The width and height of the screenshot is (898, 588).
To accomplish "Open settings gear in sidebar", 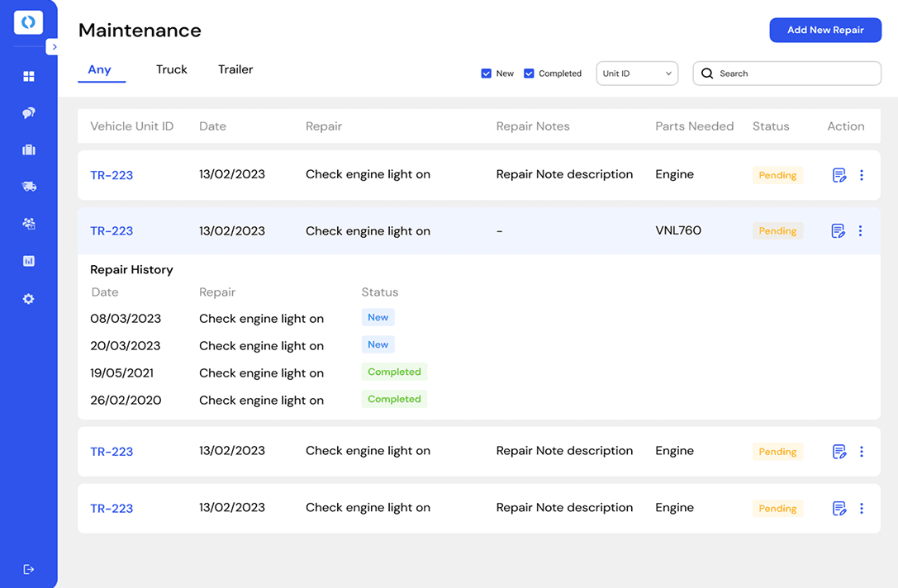I will [29, 299].
